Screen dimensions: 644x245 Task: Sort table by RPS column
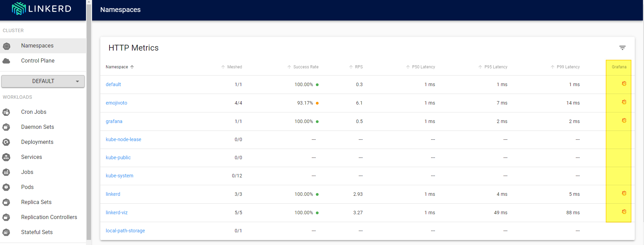coord(356,67)
